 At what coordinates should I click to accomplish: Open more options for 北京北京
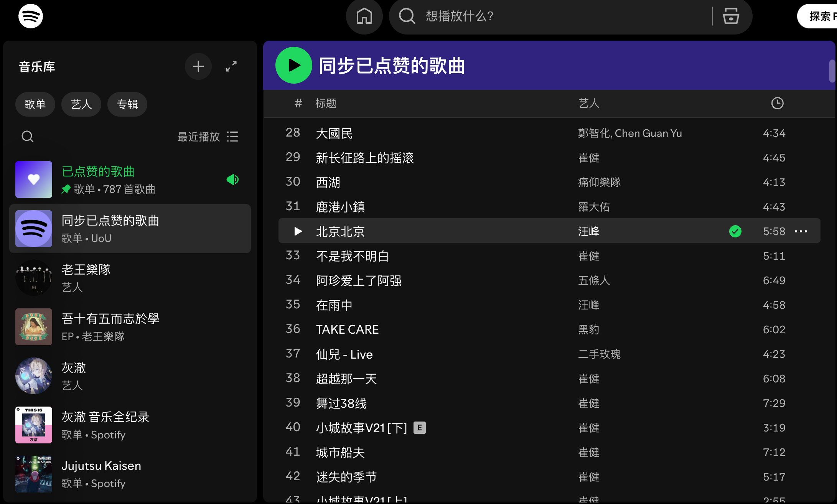(801, 231)
